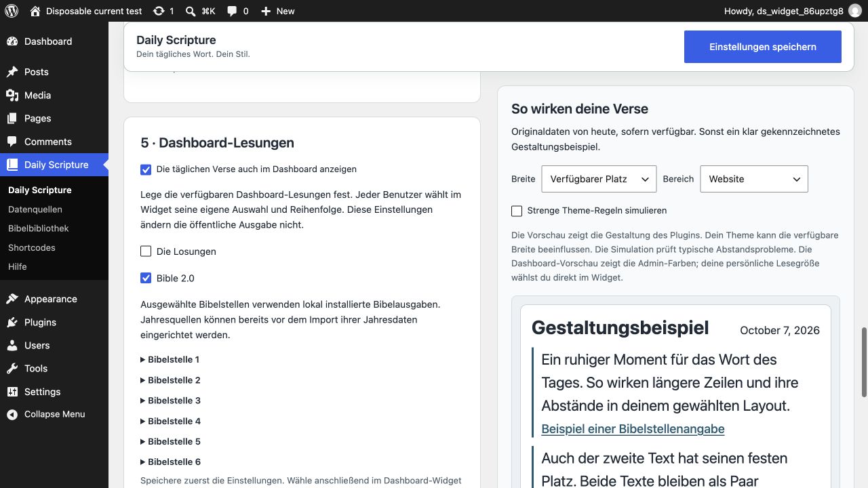Click the WordPress logo icon

(12, 11)
